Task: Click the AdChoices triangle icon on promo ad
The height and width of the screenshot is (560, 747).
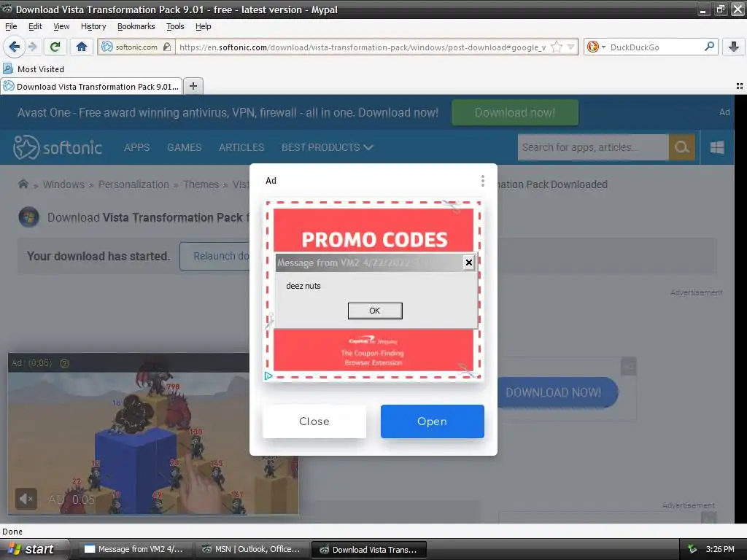Action: click(x=268, y=376)
